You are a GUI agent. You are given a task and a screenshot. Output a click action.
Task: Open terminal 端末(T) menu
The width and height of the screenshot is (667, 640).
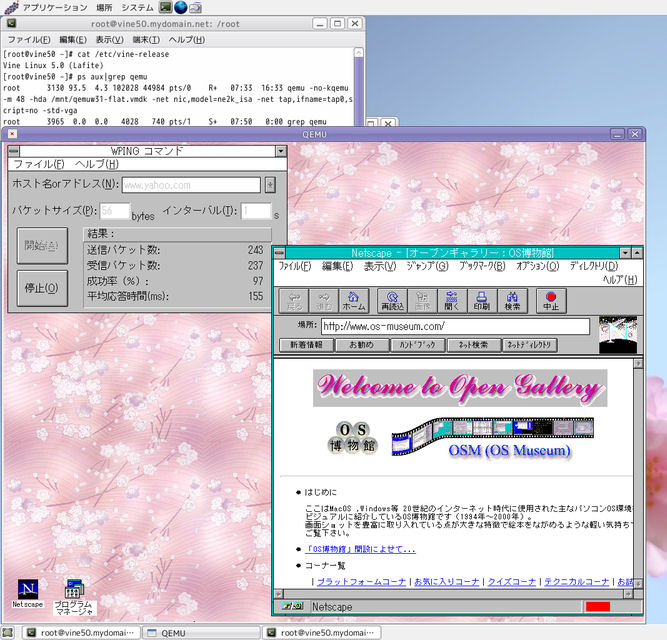point(146,40)
